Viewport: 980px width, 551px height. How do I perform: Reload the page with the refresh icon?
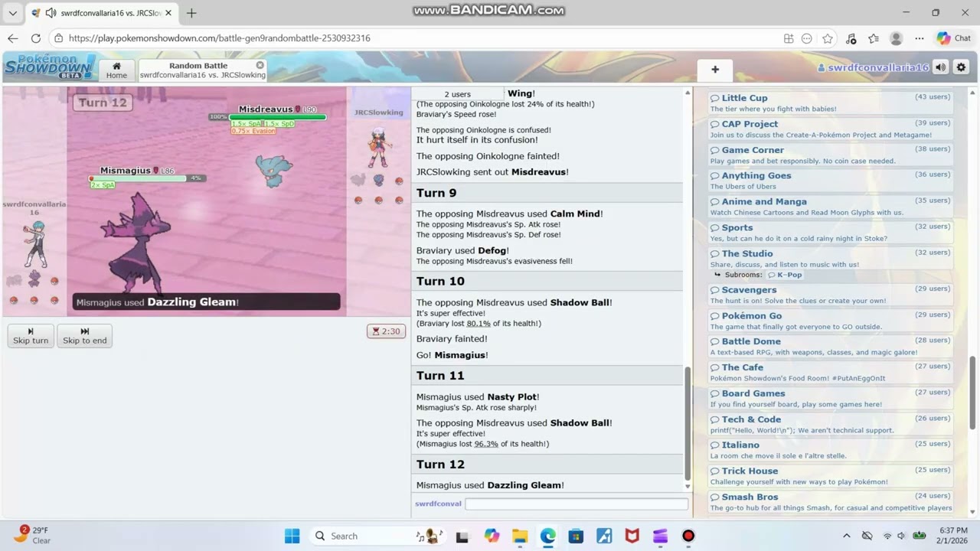pos(36,38)
